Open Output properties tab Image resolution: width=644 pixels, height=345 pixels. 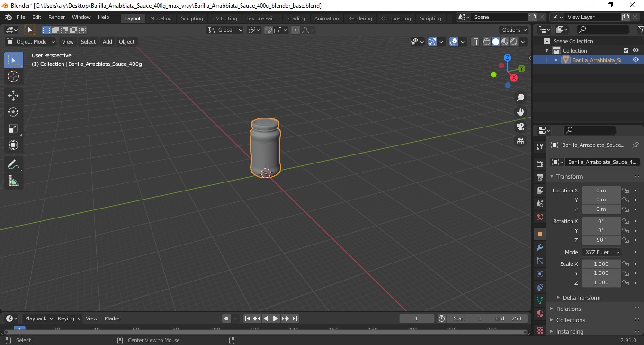point(540,177)
